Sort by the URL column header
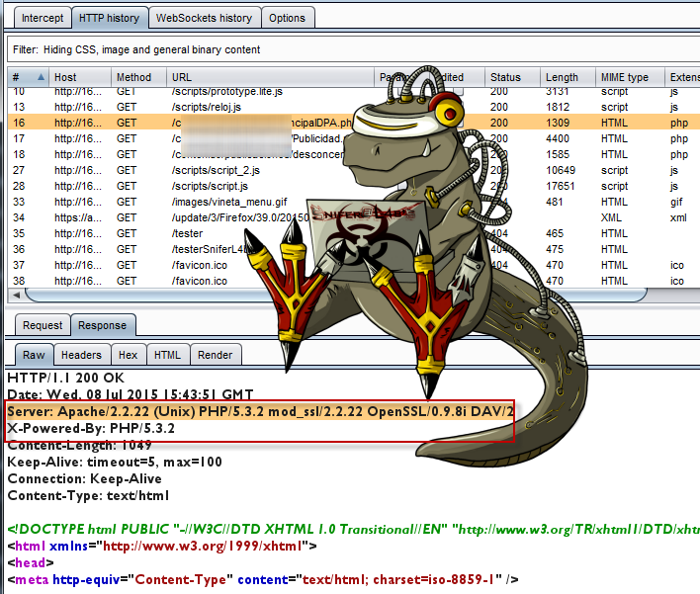 coord(270,77)
